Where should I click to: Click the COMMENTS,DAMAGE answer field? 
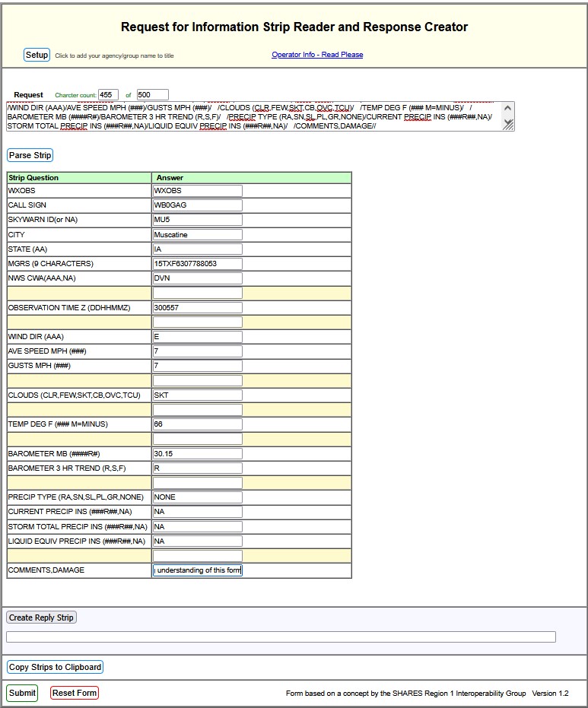pos(198,570)
